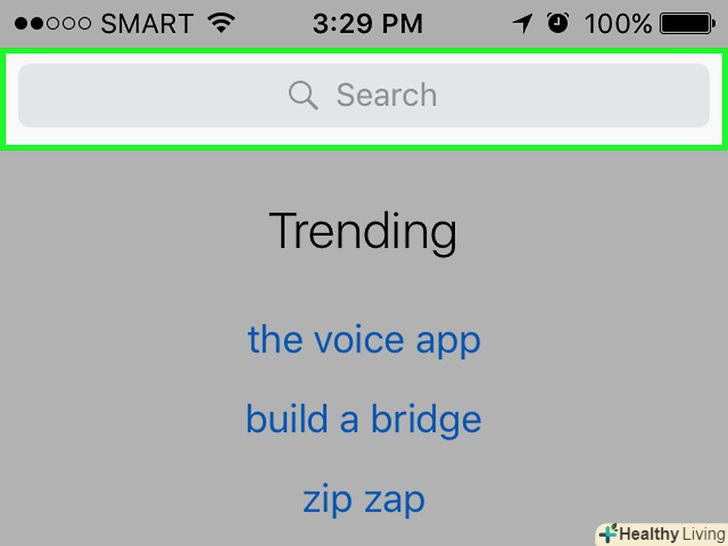
Task: Click the Healthy Living cross logo icon
Action: pyautogui.click(x=606, y=533)
